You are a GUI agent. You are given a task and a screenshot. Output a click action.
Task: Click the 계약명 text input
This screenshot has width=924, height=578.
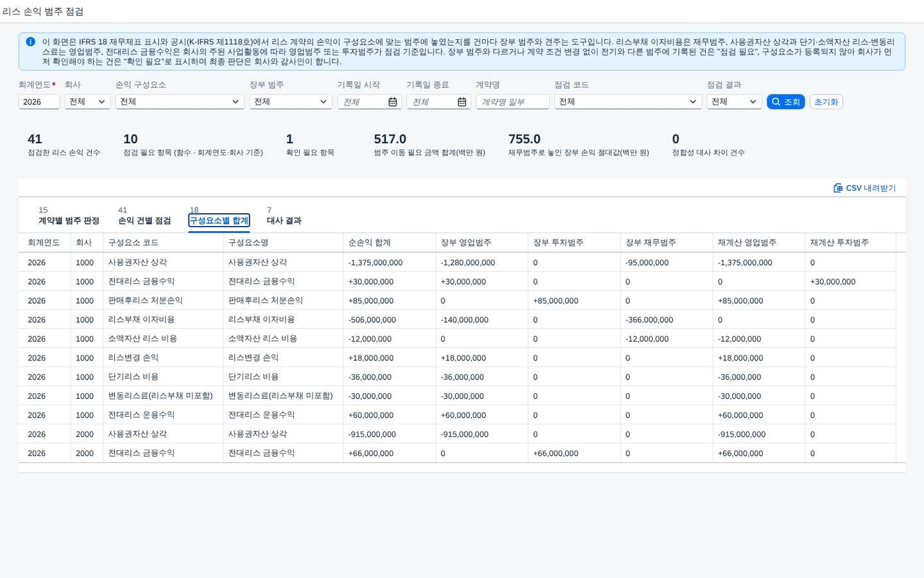pos(513,101)
